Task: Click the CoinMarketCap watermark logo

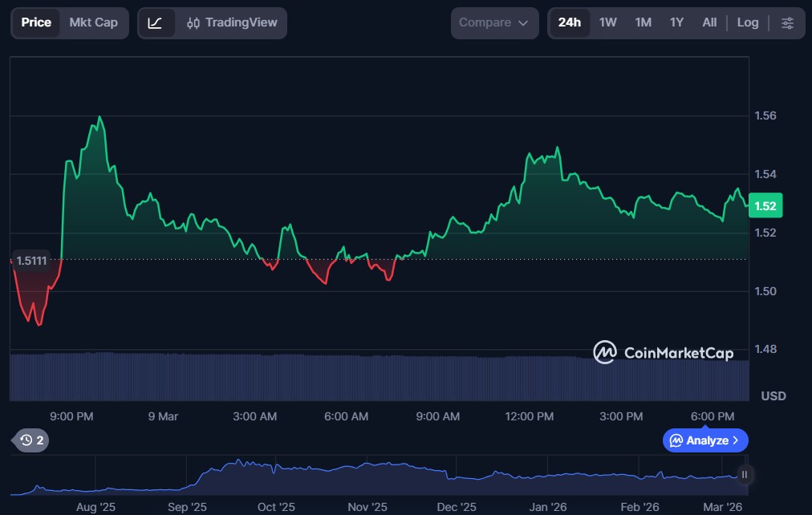Action: tap(663, 352)
